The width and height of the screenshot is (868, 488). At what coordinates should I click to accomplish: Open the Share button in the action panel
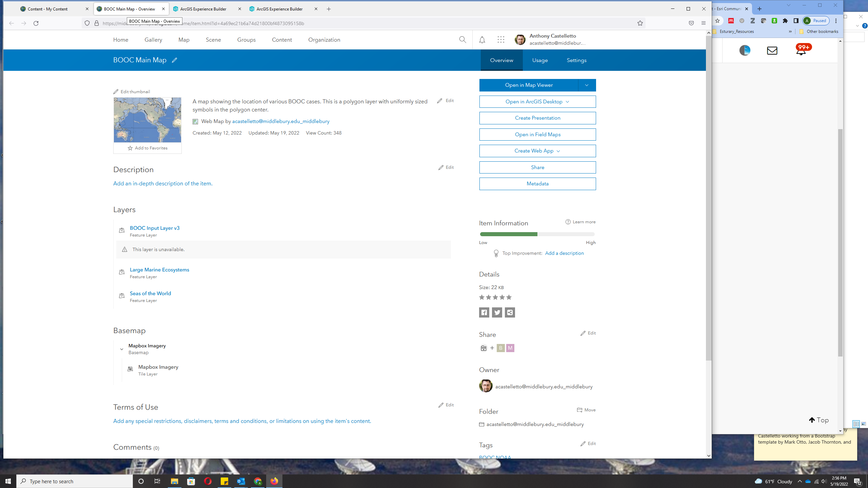click(537, 167)
